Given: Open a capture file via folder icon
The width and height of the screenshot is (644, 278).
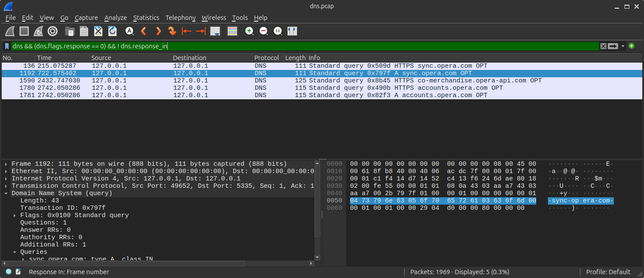Looking at the screenshot, I should (x=69, y=31).
